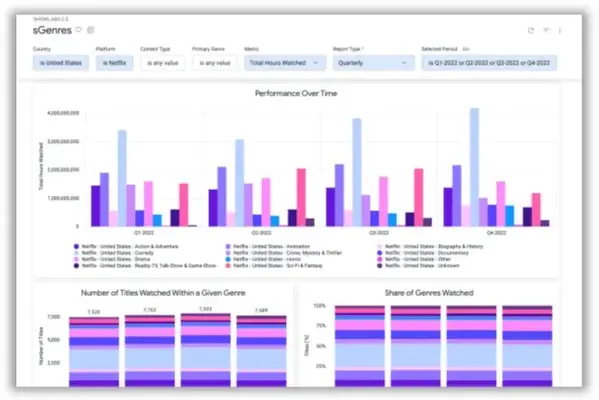
Task: Toggle legend entry Documentary
Action: pyautogui.click(x=423, y=253)
